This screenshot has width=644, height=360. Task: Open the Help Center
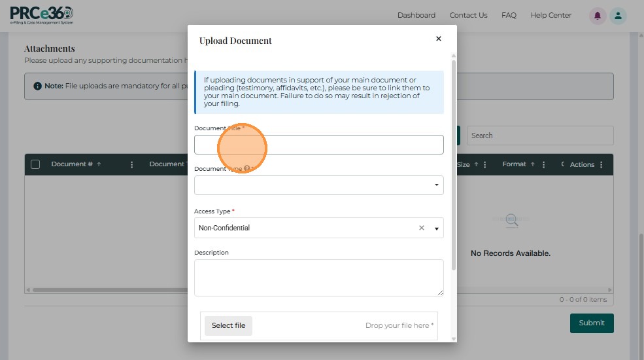[551, 15]
